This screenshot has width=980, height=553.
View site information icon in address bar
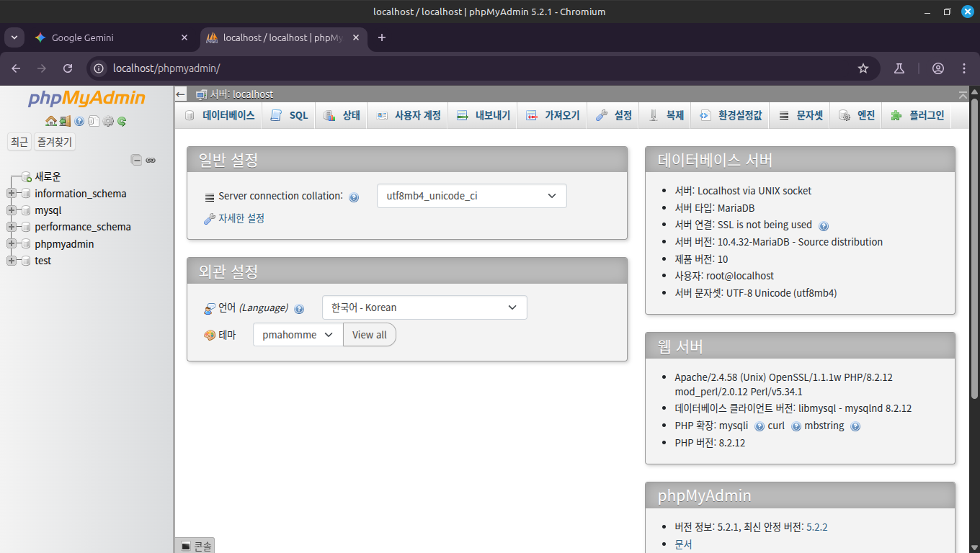[x=99, y=68]
